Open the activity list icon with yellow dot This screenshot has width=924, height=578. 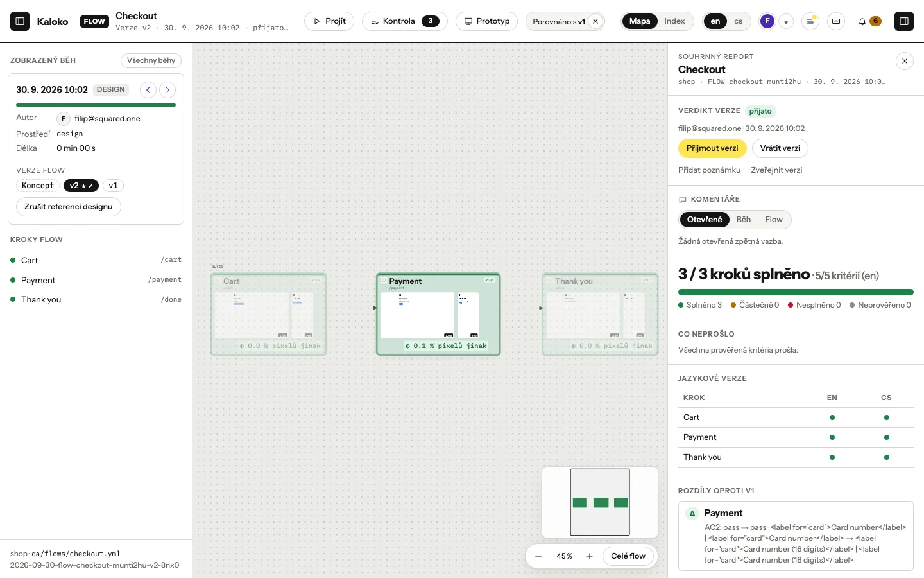810,21
